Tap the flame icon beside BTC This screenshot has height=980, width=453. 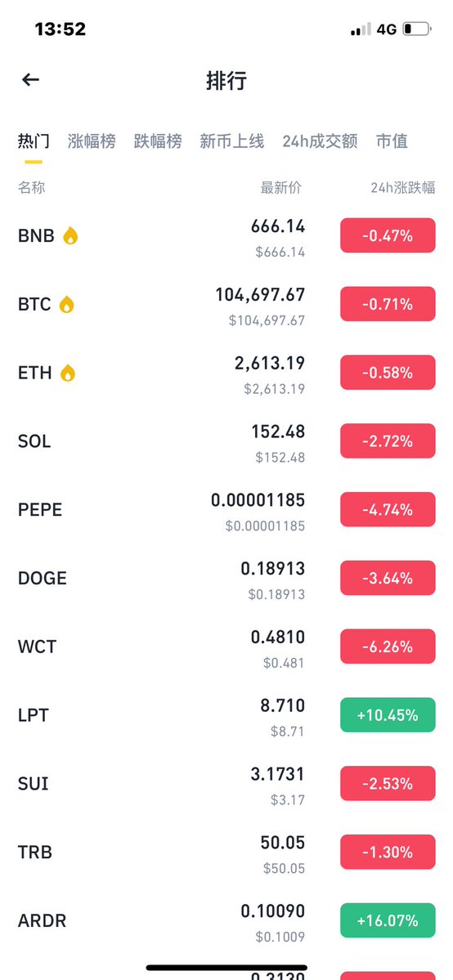point(66,304)
